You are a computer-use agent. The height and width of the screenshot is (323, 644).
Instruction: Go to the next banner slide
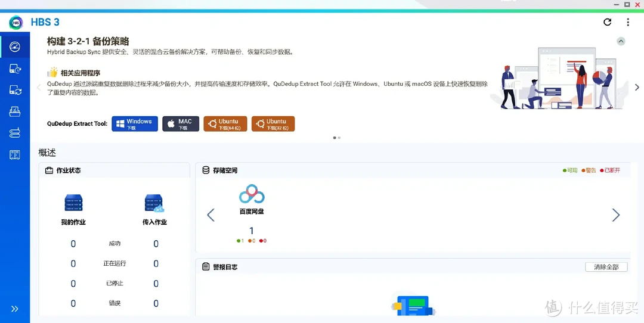tap(637, 88)
